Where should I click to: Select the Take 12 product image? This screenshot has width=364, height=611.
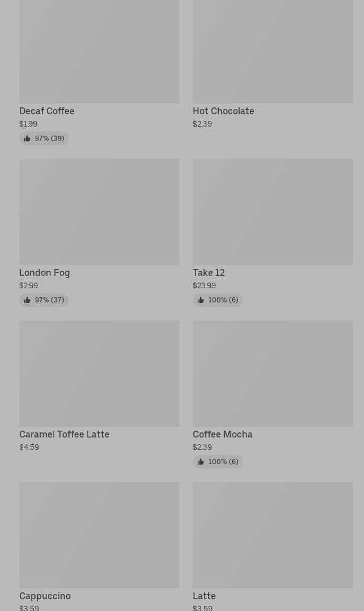click(272, 212)
